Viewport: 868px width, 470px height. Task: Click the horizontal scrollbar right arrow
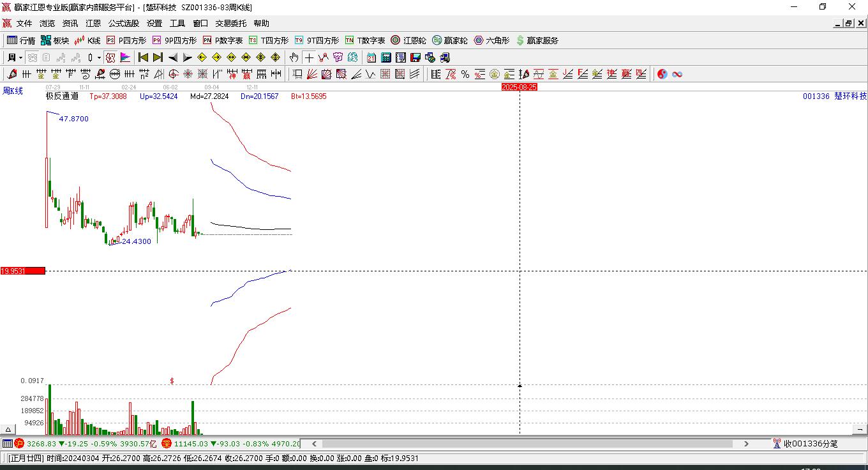click(746, 444)
